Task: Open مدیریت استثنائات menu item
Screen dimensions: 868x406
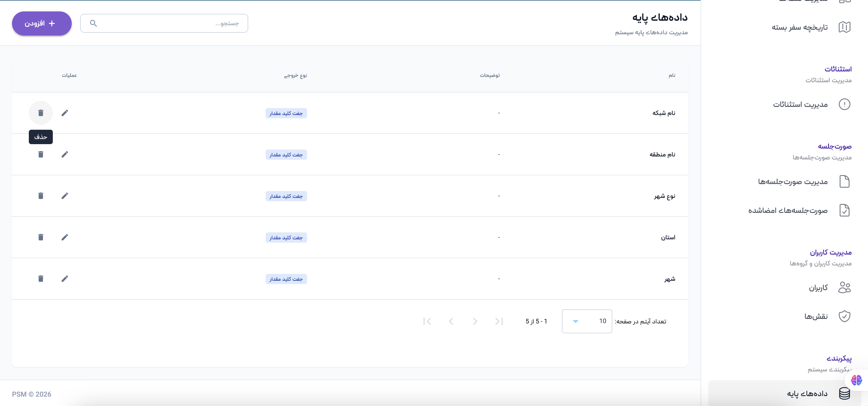Action: 800,105
